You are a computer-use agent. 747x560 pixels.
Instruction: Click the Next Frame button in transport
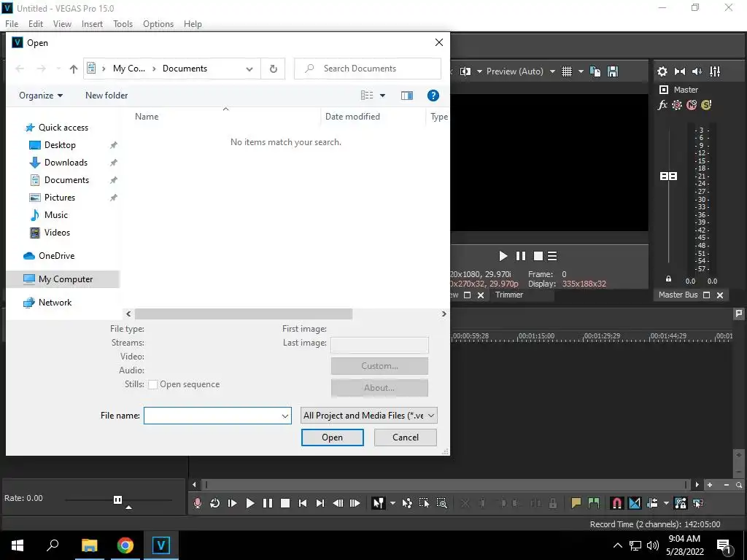click(x=355, y=503)
